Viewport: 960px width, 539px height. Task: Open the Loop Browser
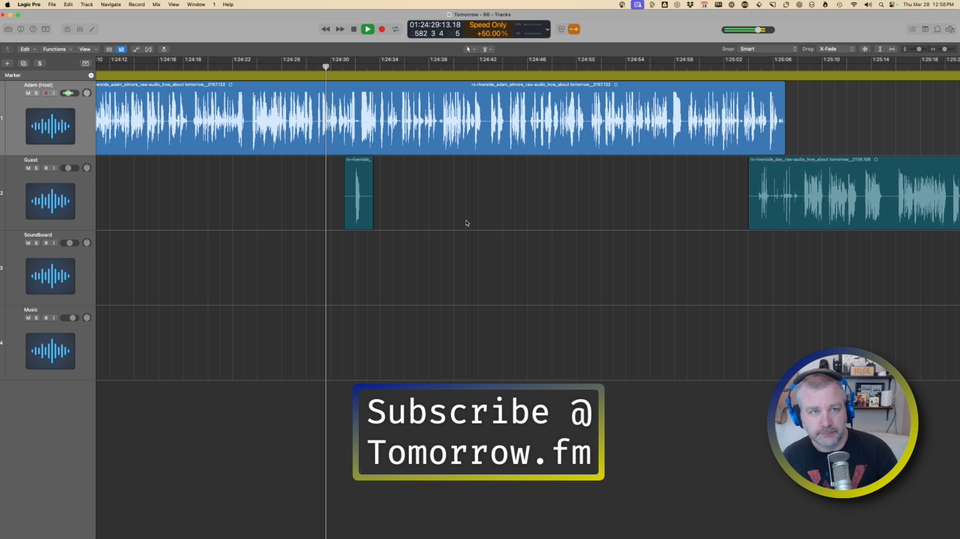pyautogui.click(x=937, y=29)
